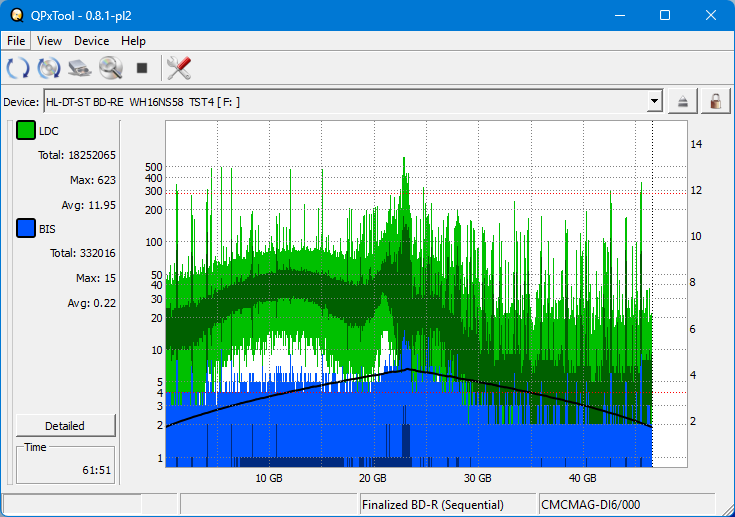Start the disc scan magnifier icon
The width and height of the screenshot is (735, 517).
(x=110, y=68)
